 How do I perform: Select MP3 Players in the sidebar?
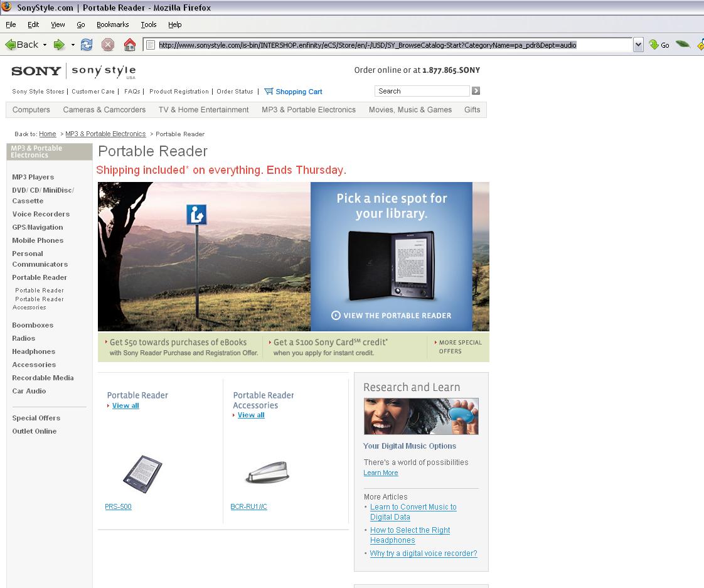(x=33, y=177)
